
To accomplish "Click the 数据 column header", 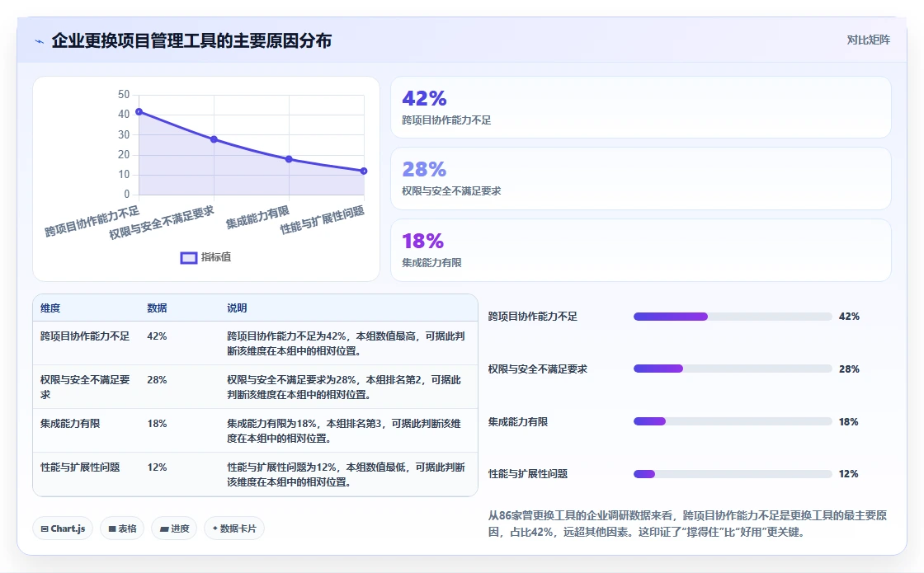I will click(x=157, y=308).
